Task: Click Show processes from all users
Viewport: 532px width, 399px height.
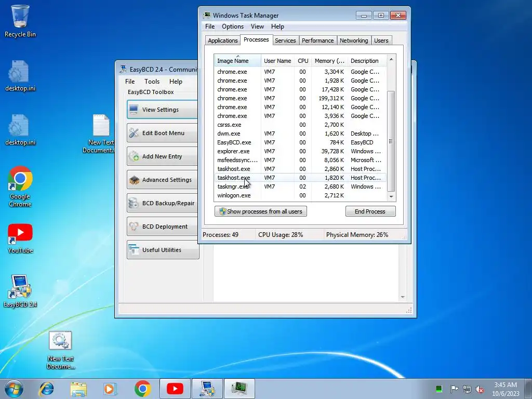Action: [261, 211]
